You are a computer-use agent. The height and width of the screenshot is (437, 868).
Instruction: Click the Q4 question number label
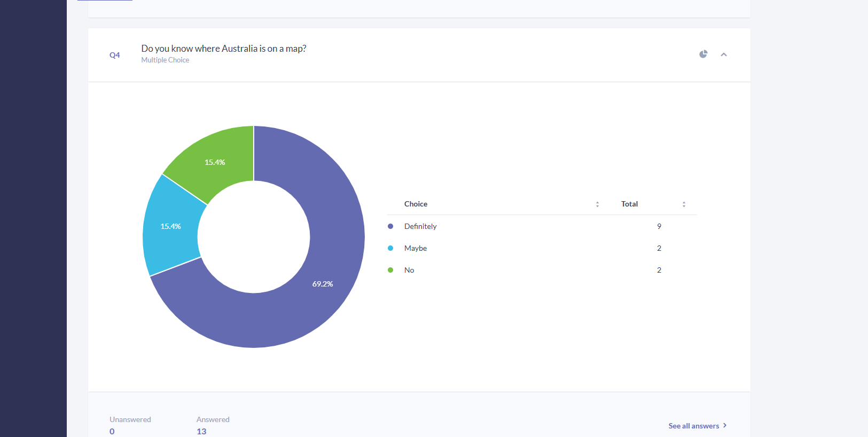pyautogui.click(x=115, y=55)
